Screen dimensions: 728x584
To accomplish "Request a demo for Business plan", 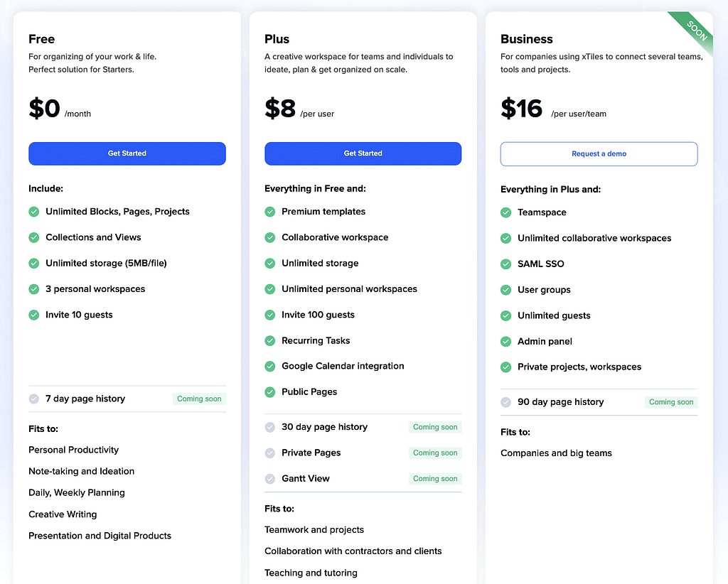I will (x=599, y=154).
